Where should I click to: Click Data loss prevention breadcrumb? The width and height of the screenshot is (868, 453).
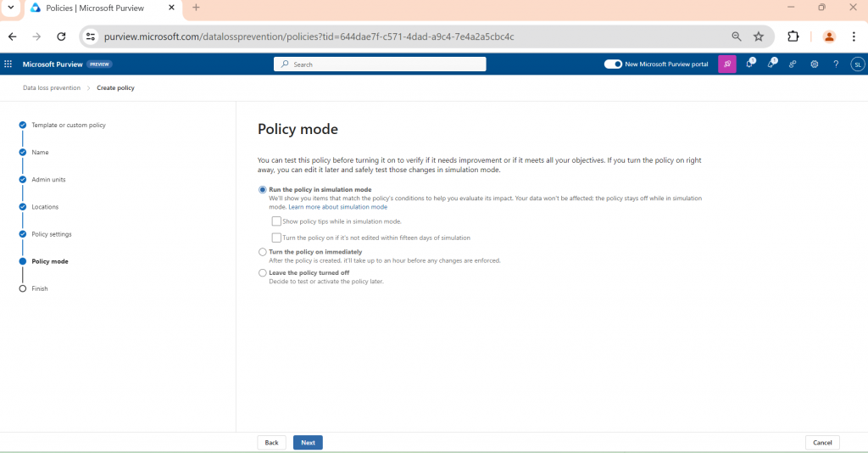(x=52, y=87)
